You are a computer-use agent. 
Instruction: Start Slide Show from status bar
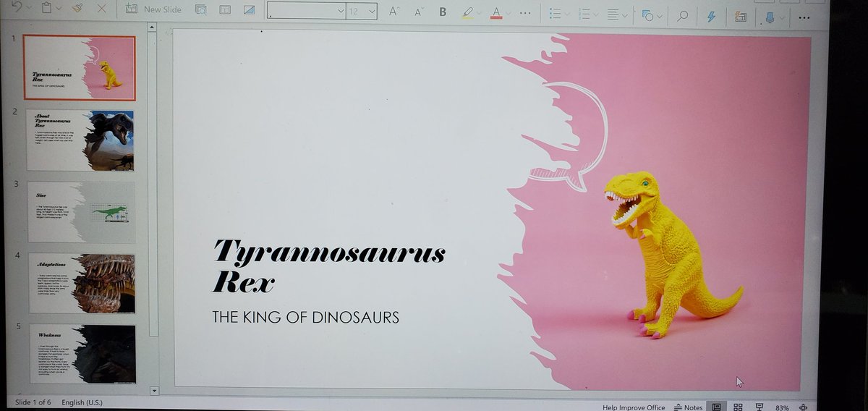pos(759,407)
